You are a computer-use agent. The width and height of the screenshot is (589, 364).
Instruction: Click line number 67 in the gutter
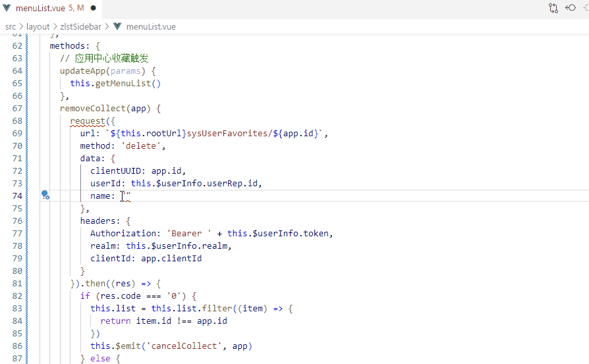click(17, 108)
